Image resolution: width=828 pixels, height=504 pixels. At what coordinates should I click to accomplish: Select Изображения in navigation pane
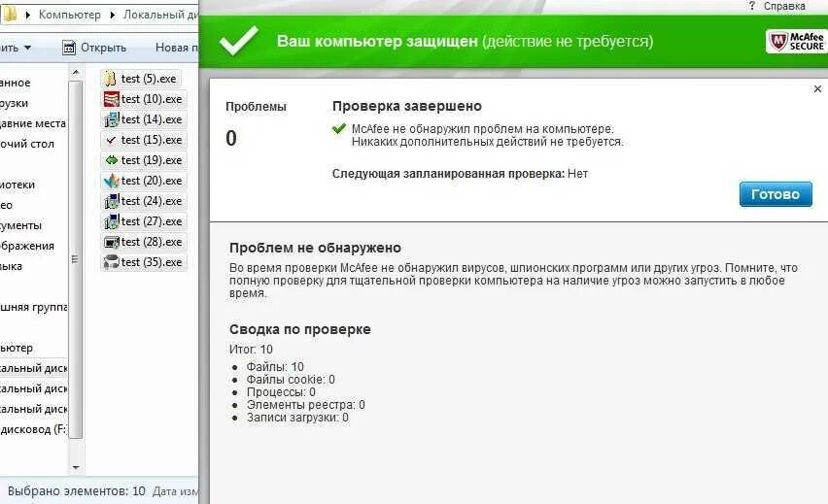coord(27,246)
